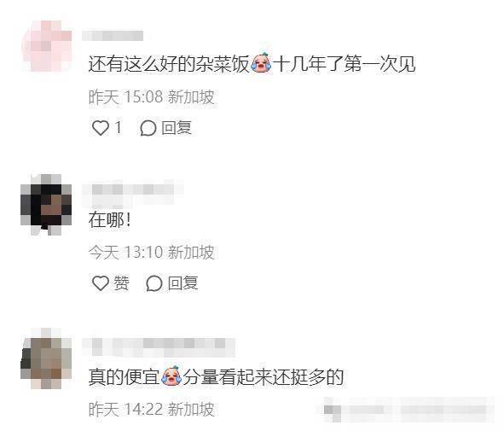Open blurred username above 真的便宜 comment
504x431 pixels.
click(x=158, y=347)
